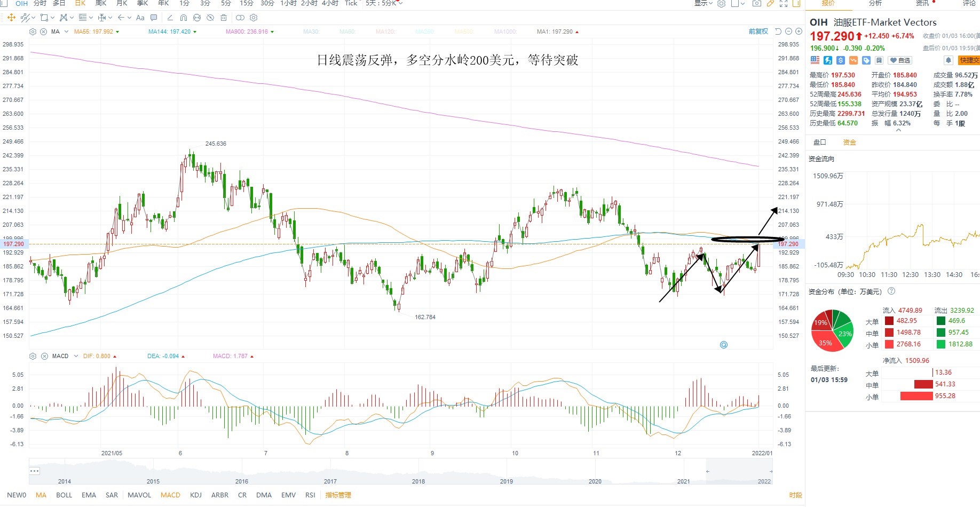This screenshot has height=507, width=980.
Task: Set a price alert with bell icon
Action: tap(949, 60)
